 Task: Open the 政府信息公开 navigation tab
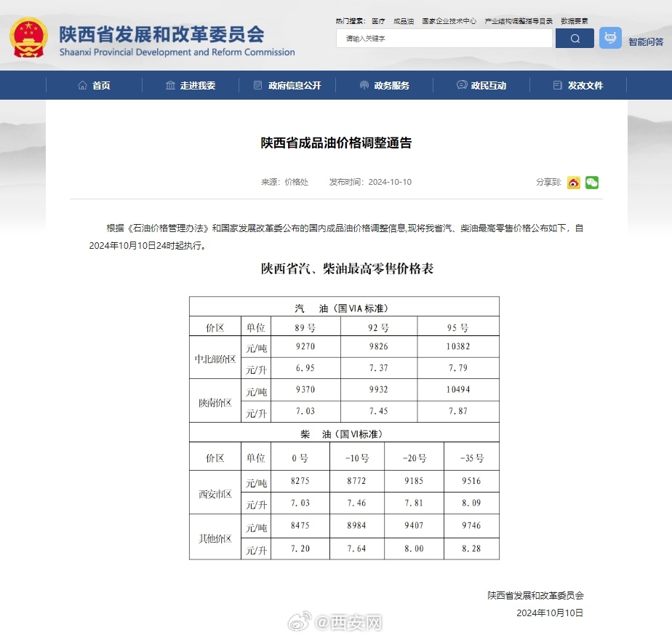[x=287, y=85]
